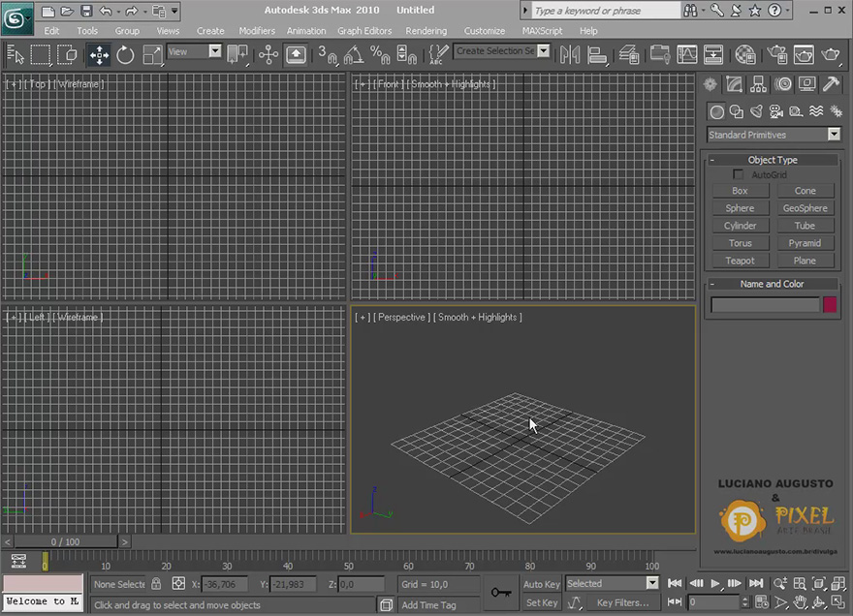853x616 pixels.
Task: Click time slider 0 / 100 handle
Action: pos(65,541)
